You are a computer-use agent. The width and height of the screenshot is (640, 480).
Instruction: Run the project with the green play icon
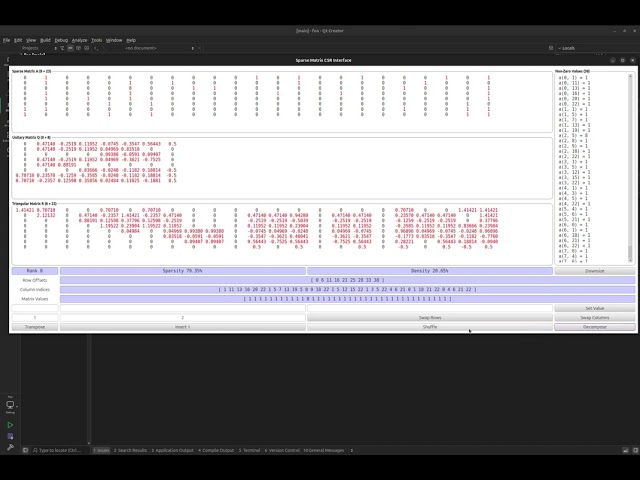coord(10,425)
